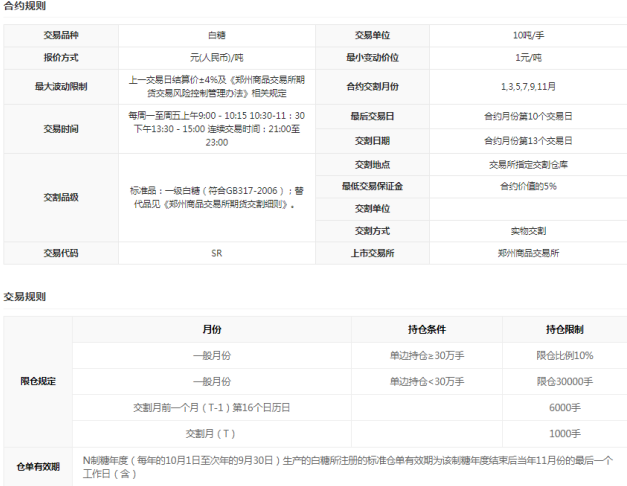Image resolution: width=627 pixels, height=486 pixels.
Task: Click the 合约规则 section heading
Action: [x=23, y=8]
